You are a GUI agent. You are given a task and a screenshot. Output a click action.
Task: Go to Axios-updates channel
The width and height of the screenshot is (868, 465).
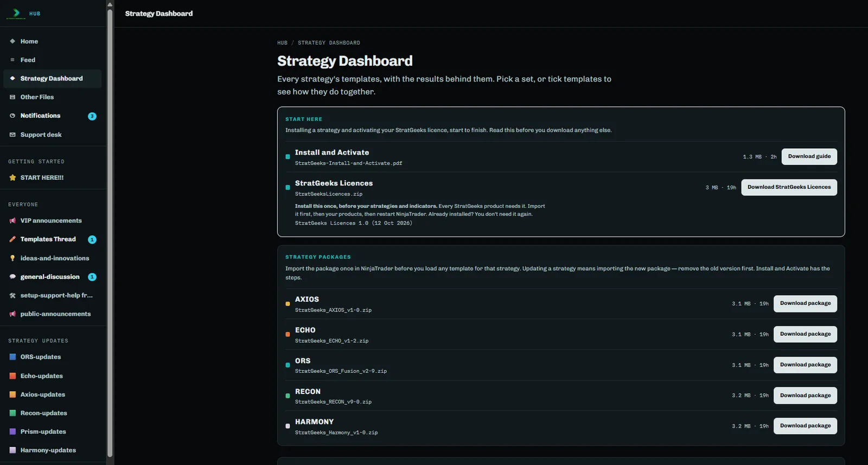52,394
